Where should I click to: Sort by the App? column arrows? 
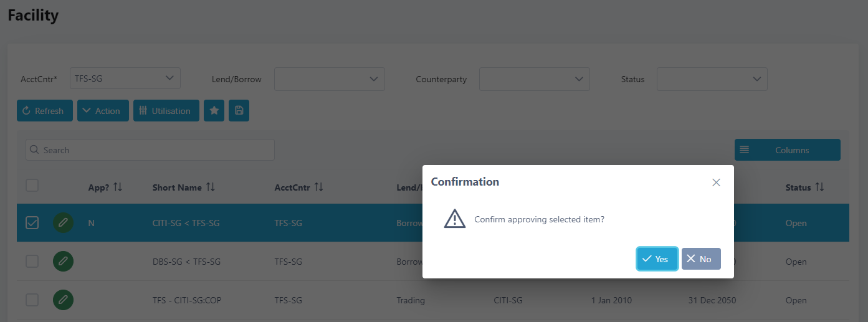coord(118,187)
